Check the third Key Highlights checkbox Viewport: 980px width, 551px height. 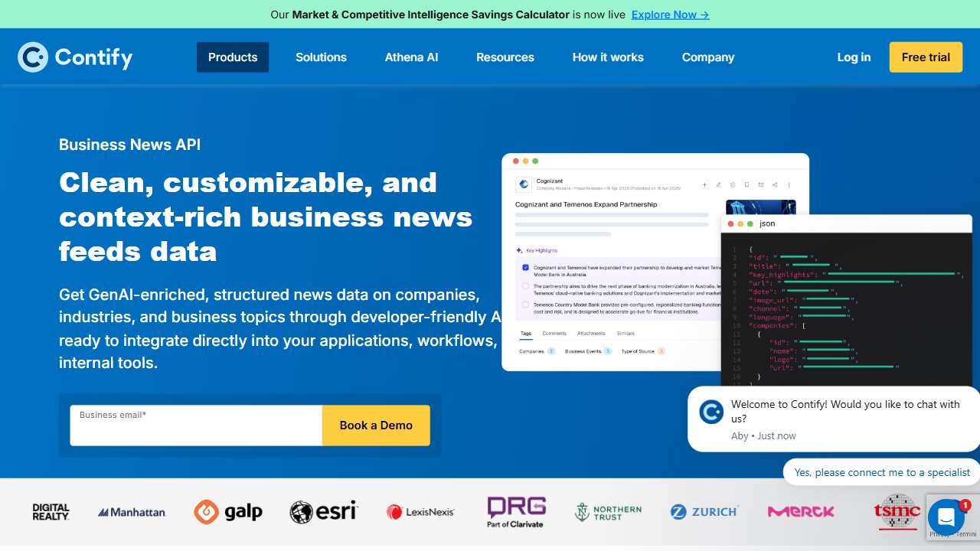coord(525,305)
